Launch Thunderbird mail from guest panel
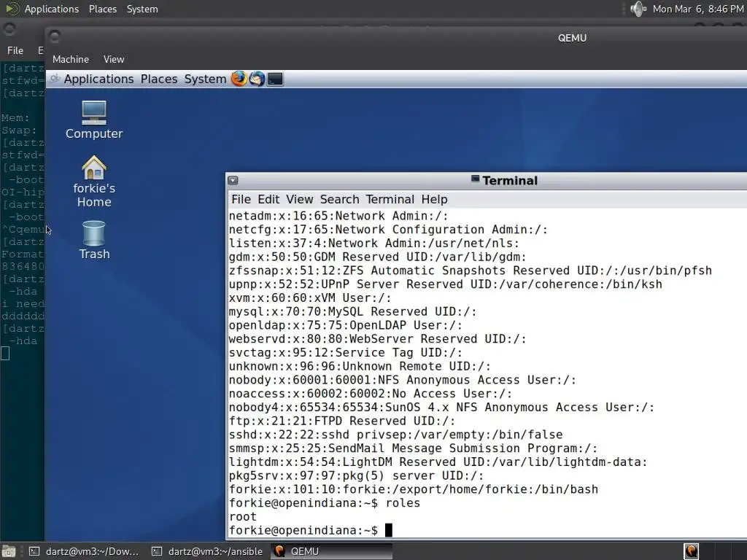The image size is (747, 560). 257,79
